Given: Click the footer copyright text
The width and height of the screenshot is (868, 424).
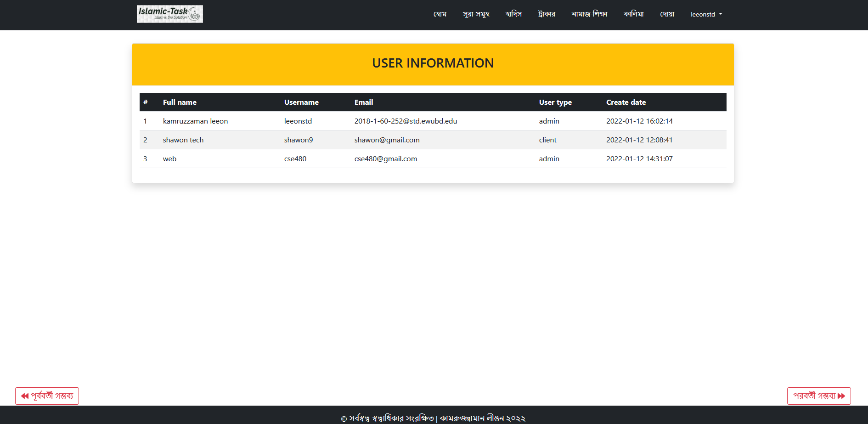Looking at the screenshot, I should point(433,418).
